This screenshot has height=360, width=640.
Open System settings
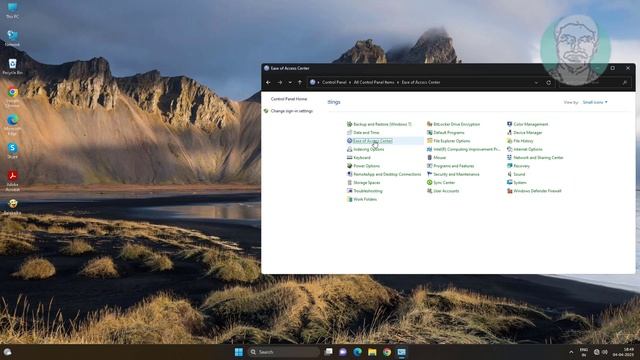[x=517, y=183]
